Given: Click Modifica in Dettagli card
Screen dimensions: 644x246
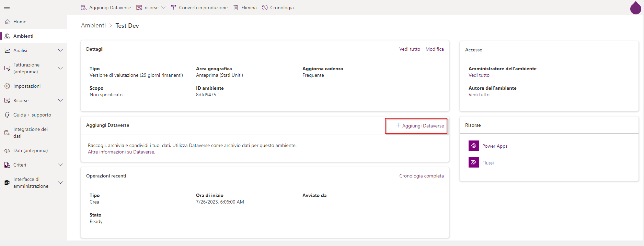Looking at the screenshot, I should coord(434,49).
